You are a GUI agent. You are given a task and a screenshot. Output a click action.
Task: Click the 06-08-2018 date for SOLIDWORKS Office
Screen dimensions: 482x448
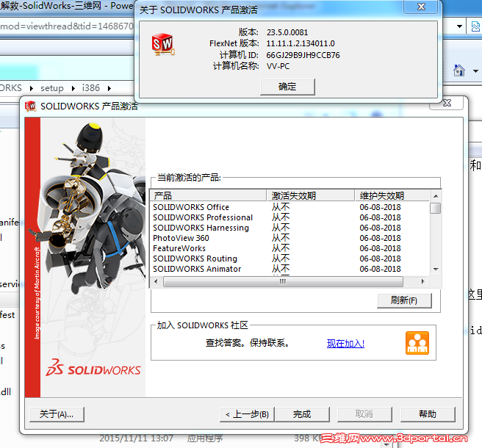click(381, 207)
